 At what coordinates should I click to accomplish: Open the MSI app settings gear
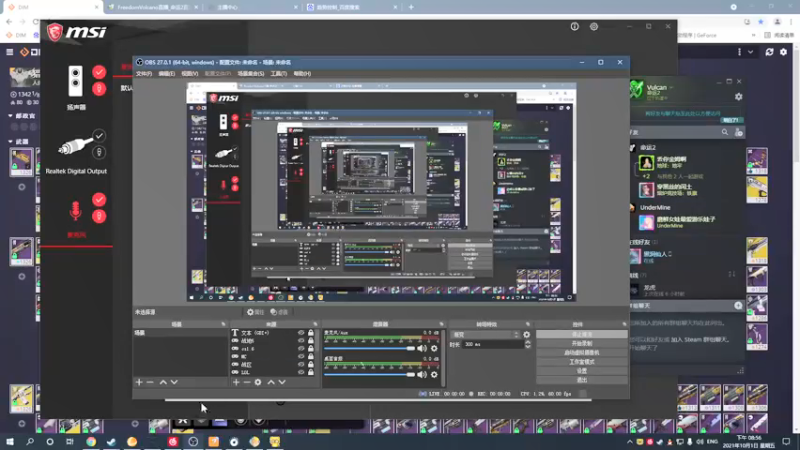[x=594, y=27]
